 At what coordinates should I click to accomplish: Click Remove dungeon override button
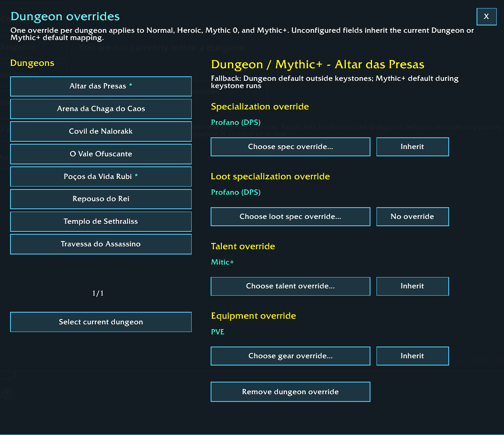click(x=291, y=392)
